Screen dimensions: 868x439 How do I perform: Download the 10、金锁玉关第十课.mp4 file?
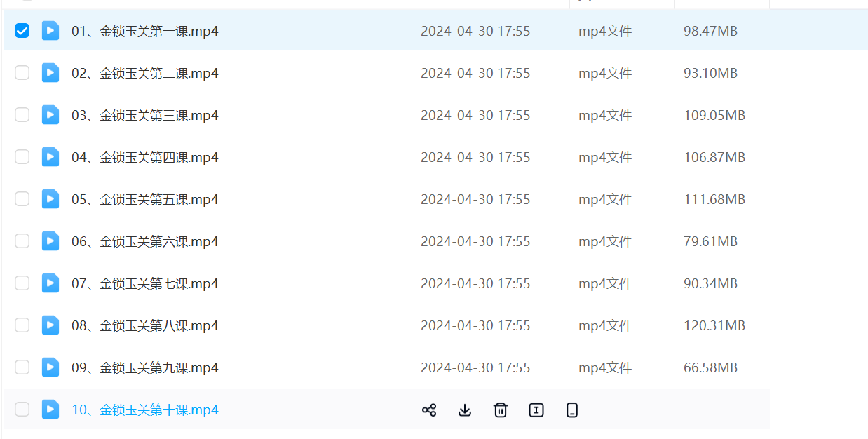pyautogui.click(x=465, y=410)
